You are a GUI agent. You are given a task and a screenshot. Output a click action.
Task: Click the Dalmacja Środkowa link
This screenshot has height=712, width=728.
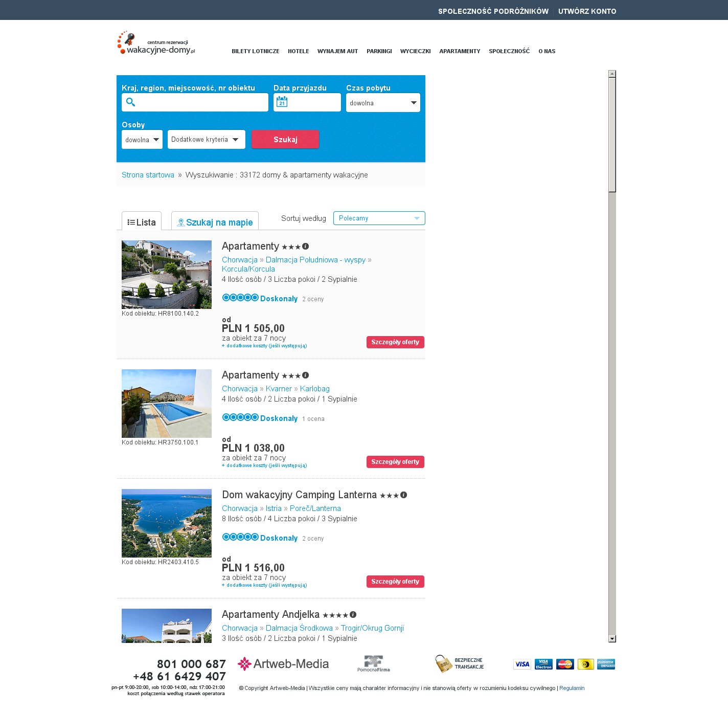click(x=299, y=628)
